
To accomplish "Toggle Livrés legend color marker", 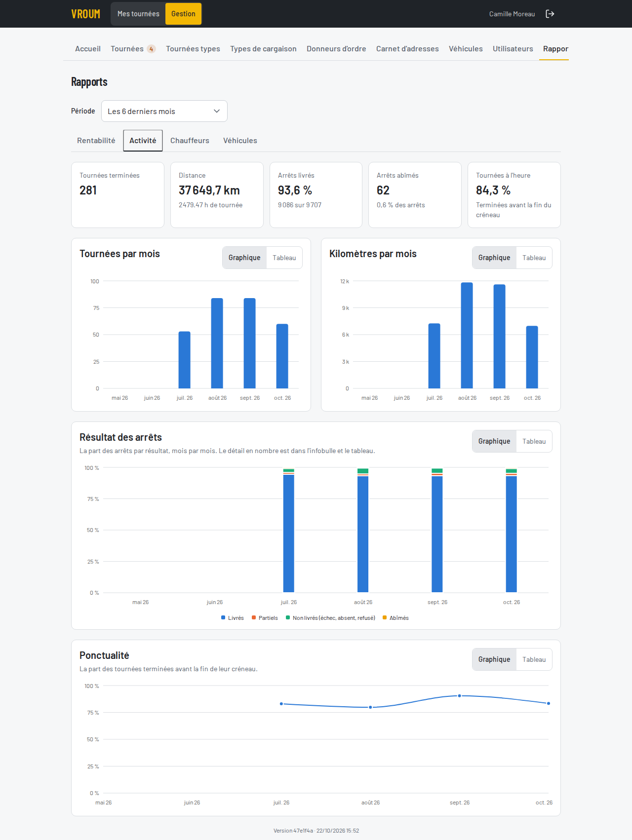I will point(223,618).
